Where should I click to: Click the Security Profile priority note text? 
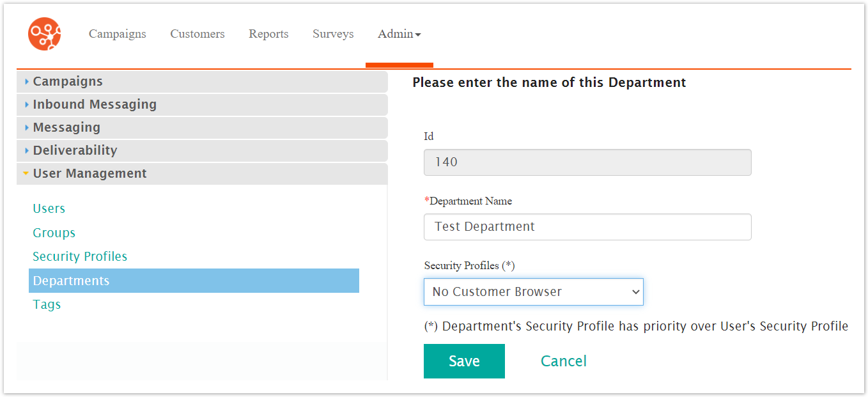point(636,326)
